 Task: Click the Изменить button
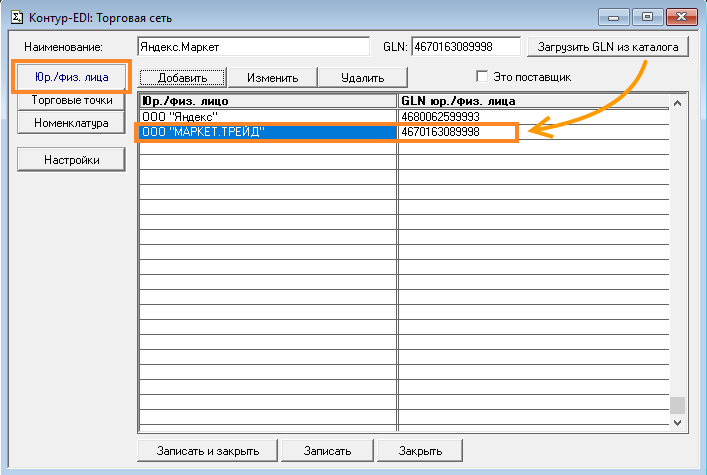[272, 78]
